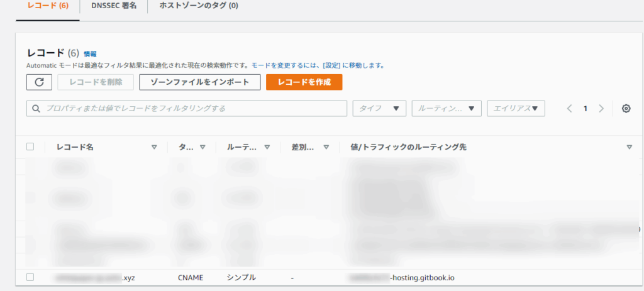This screenshot has height=291, width=644.
Task: Sort by 値/トラフィックのルーティング先 column arrow
Action: coord(629,147)
